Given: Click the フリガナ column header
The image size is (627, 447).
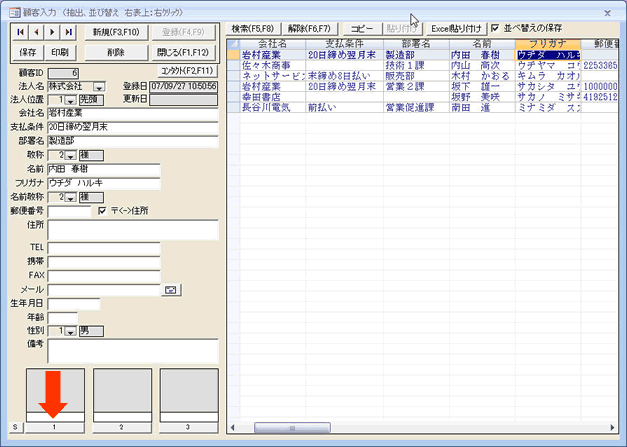Looking at the screenshot, I should [x=548, y=44].
